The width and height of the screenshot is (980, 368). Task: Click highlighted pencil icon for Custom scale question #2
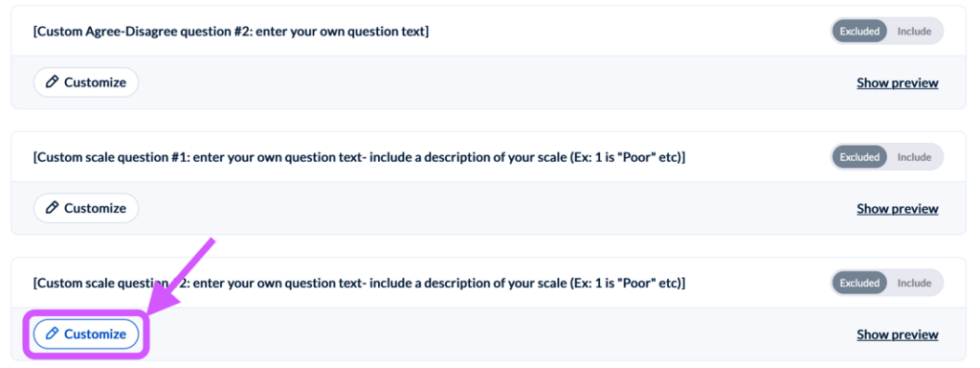click(x=53, y=333)
